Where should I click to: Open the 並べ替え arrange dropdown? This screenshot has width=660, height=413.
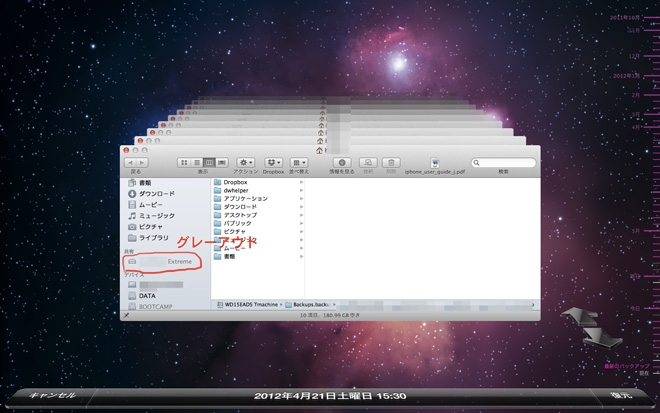(299, 163)
